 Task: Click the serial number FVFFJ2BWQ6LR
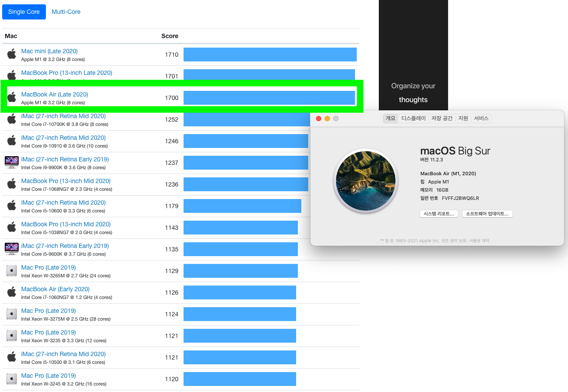460,198
